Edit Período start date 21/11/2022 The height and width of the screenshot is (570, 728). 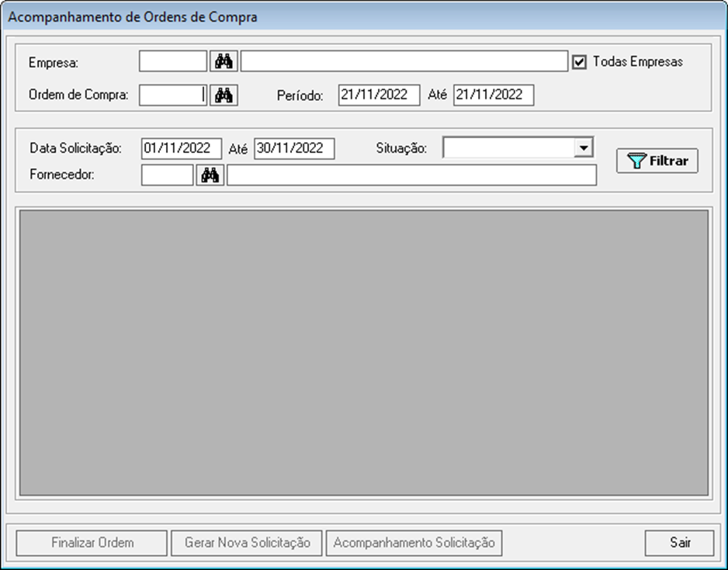[379, 95]
